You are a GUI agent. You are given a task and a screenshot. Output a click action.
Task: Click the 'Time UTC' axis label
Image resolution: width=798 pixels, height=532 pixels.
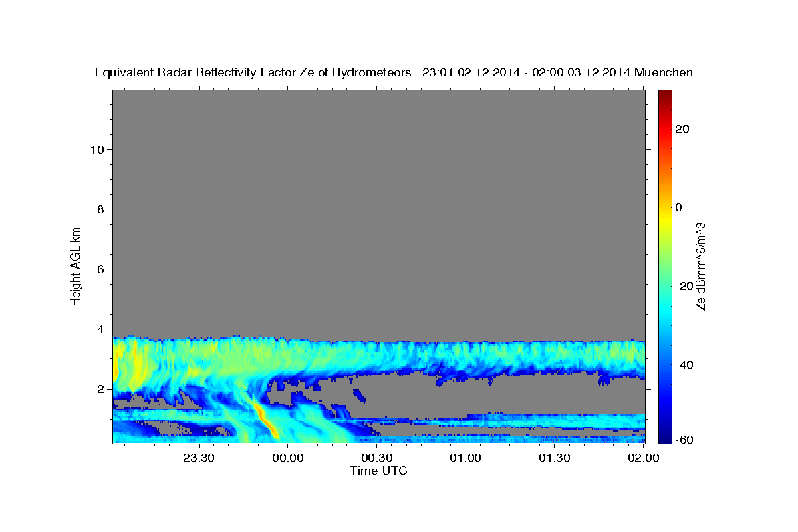coord(378,471)
